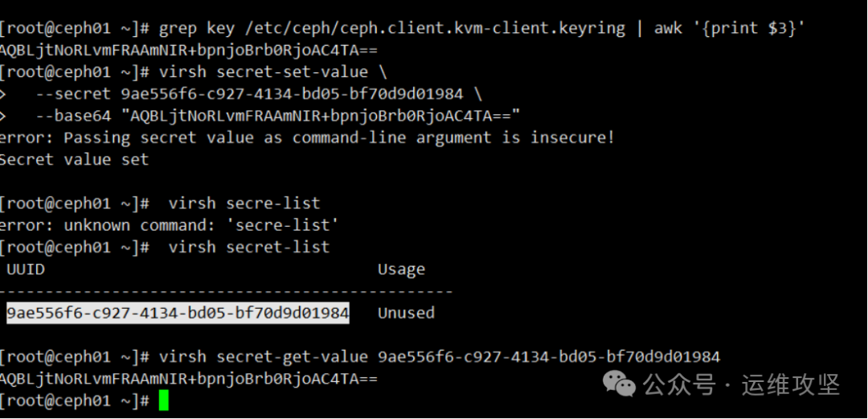Click the dashed separator under the table header
Viewport: 868px width, 419px height.
pos(226,290)
